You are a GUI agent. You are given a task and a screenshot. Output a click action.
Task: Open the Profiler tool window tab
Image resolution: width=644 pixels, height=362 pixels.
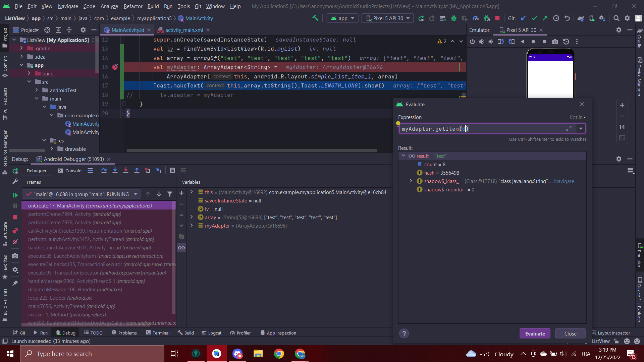(240, 333)
